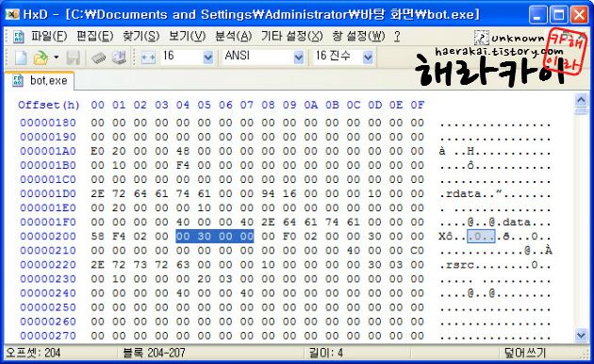Click the C0 byte in row 00000210
Screen dimensions: 594x364
click(417, 251)
